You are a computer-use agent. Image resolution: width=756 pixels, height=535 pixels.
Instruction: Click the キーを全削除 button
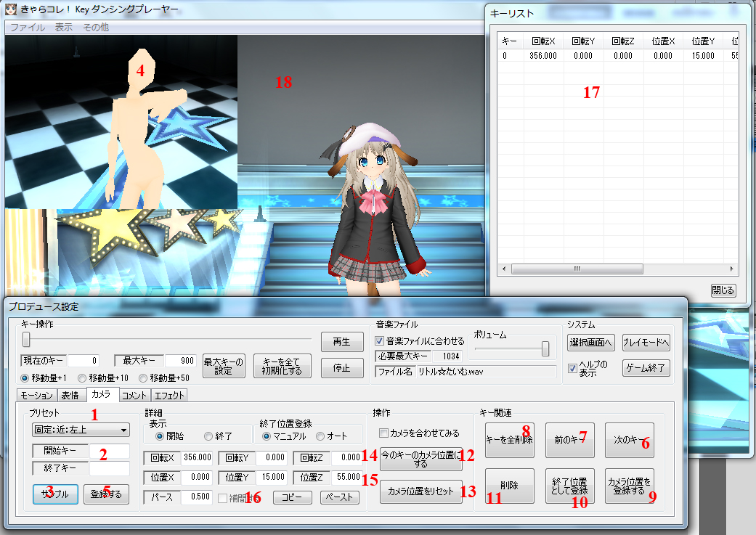pyautogui.click(x=510, y=440)
